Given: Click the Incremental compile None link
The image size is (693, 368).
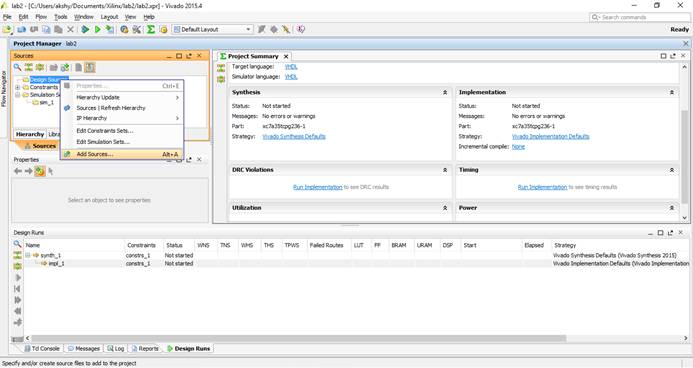Looking at the screenshot, I should coord(518,147).
